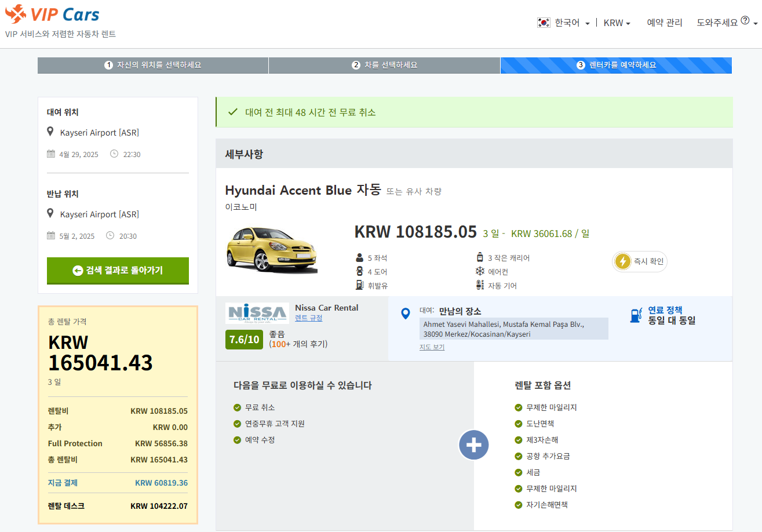This screenshot has height=532, width=762.
Task: Click calendar icon next to 5월 2, 2025
Action: [x=50, y=236]
